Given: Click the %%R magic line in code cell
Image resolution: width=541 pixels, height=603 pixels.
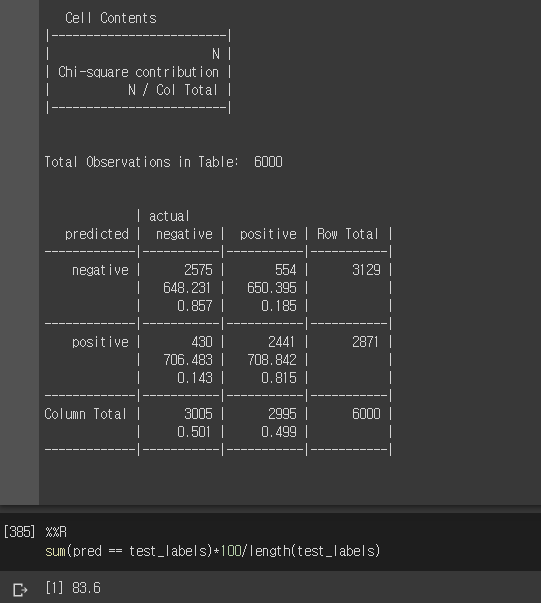Looking at the screenshot, I should [56, 532].
